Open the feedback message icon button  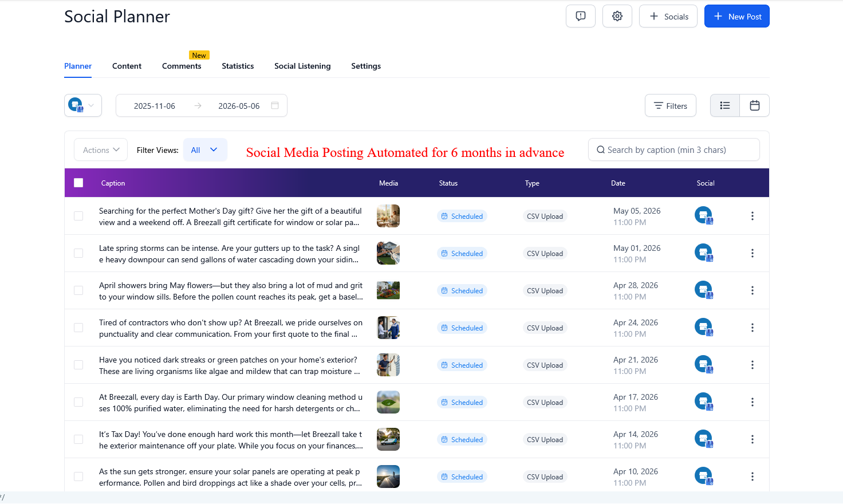(x=581, y=16)
